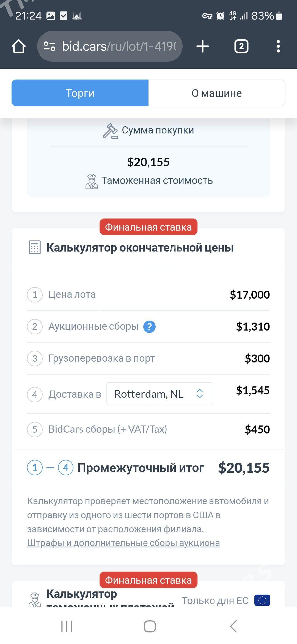Tap the customs officer icon by Таможенная стоимость
This screenshot has width=297, height=644.
click(92, 181)
